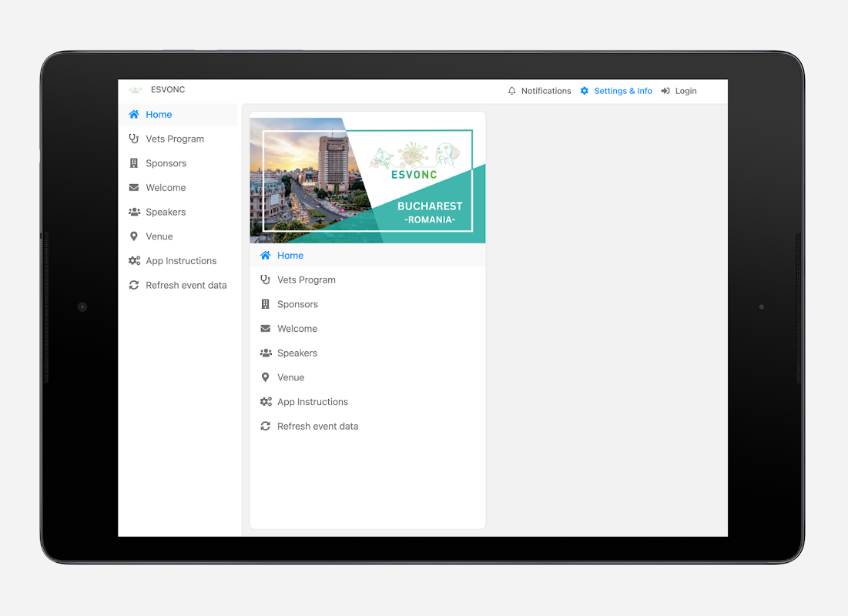Click sidebar Refresh event data icon
This screenshot has width=848, height=616.
[x=133, y=284]
